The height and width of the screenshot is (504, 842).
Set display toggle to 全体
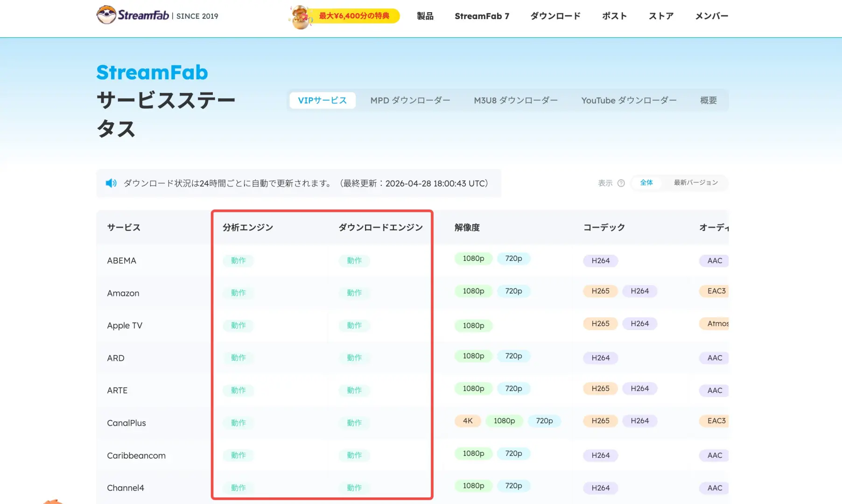(x=646, y=183)
